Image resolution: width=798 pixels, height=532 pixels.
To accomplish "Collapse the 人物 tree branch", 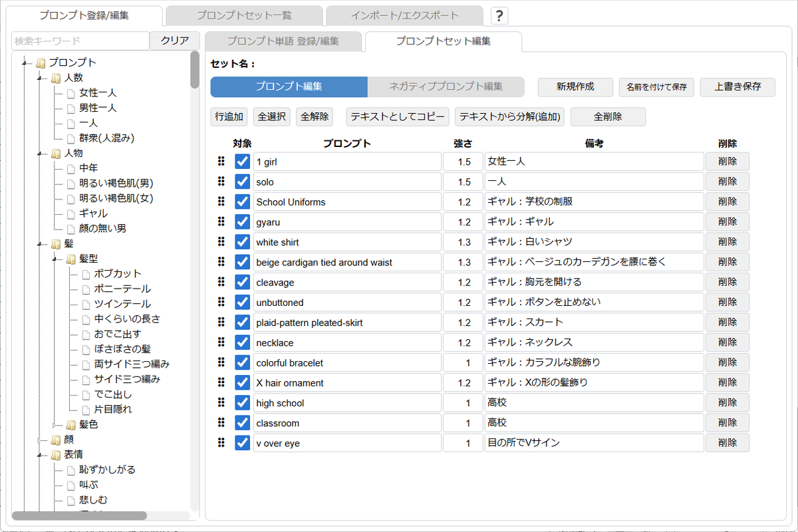I will pyautogui.click(x=37, y=153).
